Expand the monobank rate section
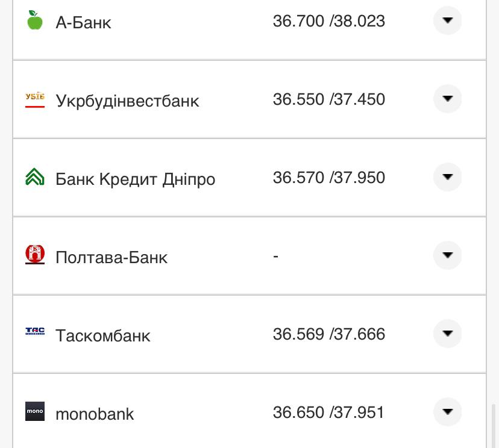499x448 pixels. tap(447, 412)
